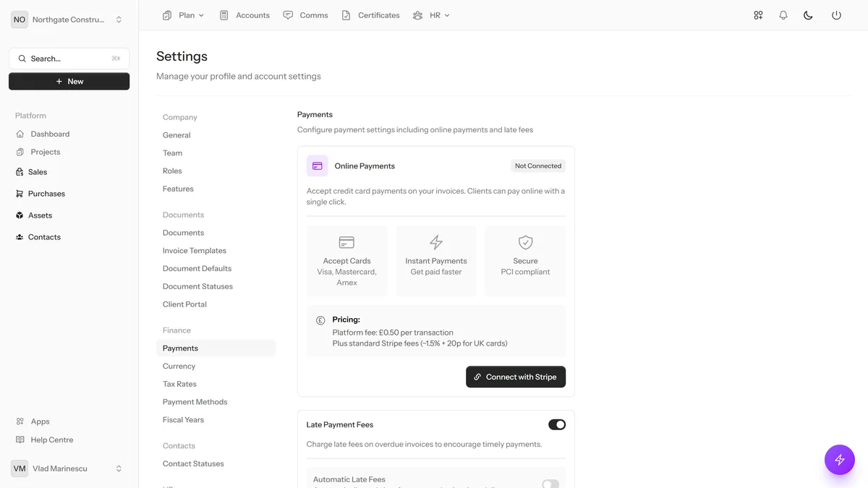Viewport: 868px width, 488px height.
Task: Open the Plan dropdown chevron
Action: point(201,15)
